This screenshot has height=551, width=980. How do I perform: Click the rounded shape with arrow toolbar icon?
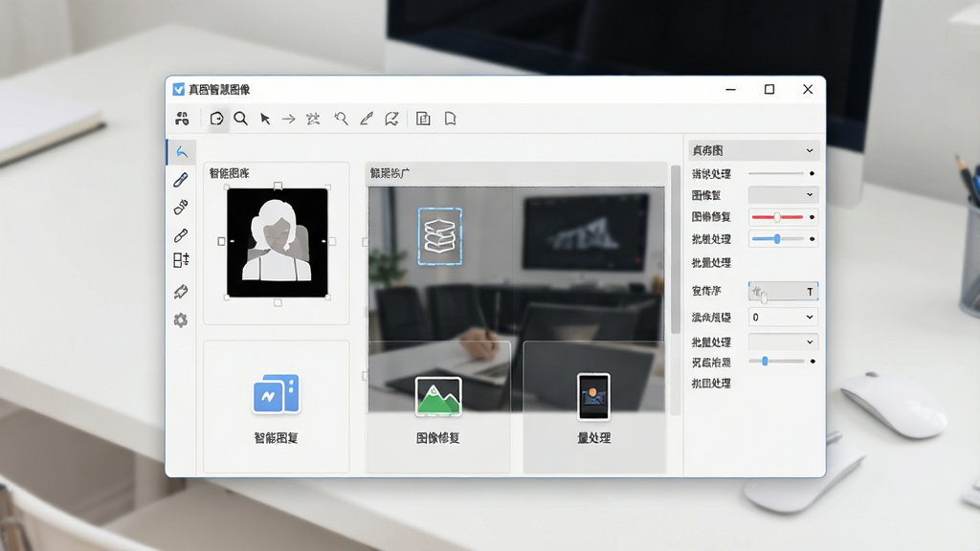click(x=217, y=119)
